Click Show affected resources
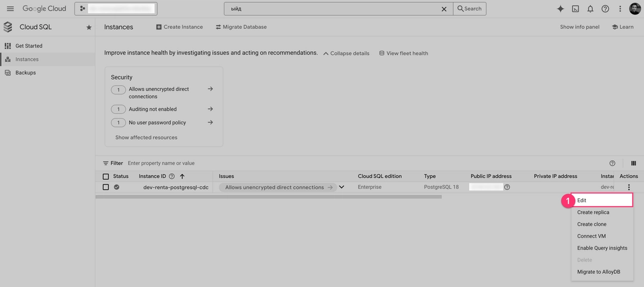 (146, 138)
